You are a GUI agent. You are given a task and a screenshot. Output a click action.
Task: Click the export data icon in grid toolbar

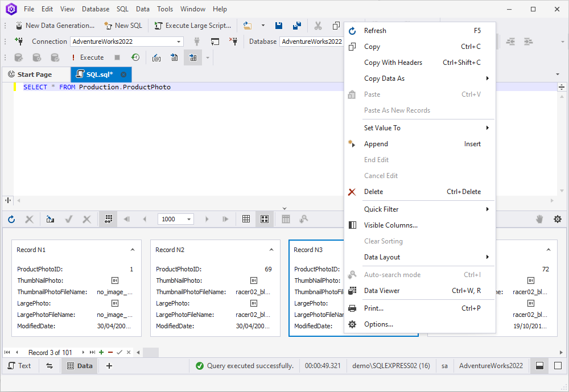pyautogui.click(x=50, y=219)
